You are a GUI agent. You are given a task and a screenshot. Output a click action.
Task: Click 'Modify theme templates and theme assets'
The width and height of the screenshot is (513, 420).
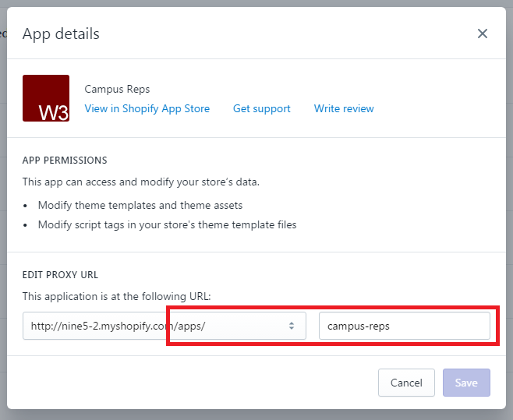coord(140,206)
